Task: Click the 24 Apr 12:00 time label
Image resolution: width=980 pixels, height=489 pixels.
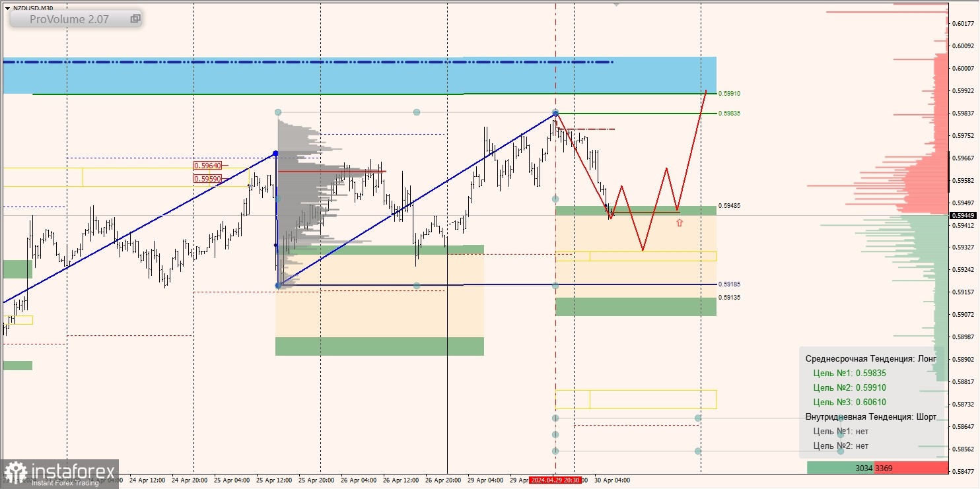Action: coord(147,480)
